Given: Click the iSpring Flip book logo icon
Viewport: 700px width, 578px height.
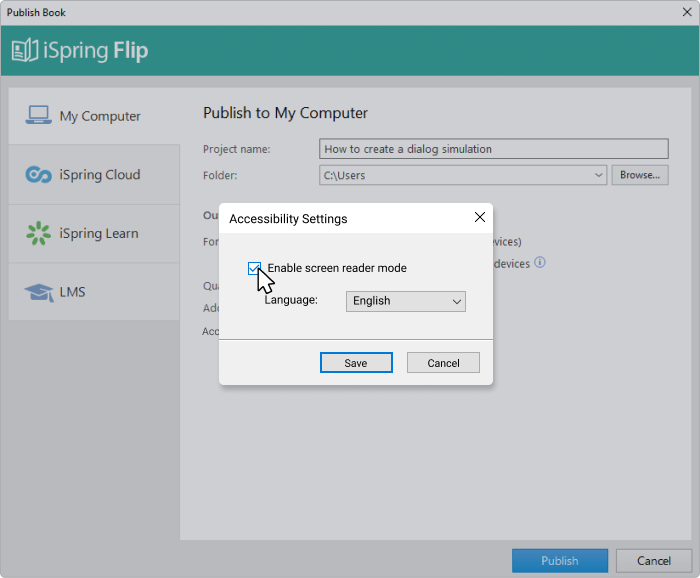Looking at the screenshot, I should (25, 50).
